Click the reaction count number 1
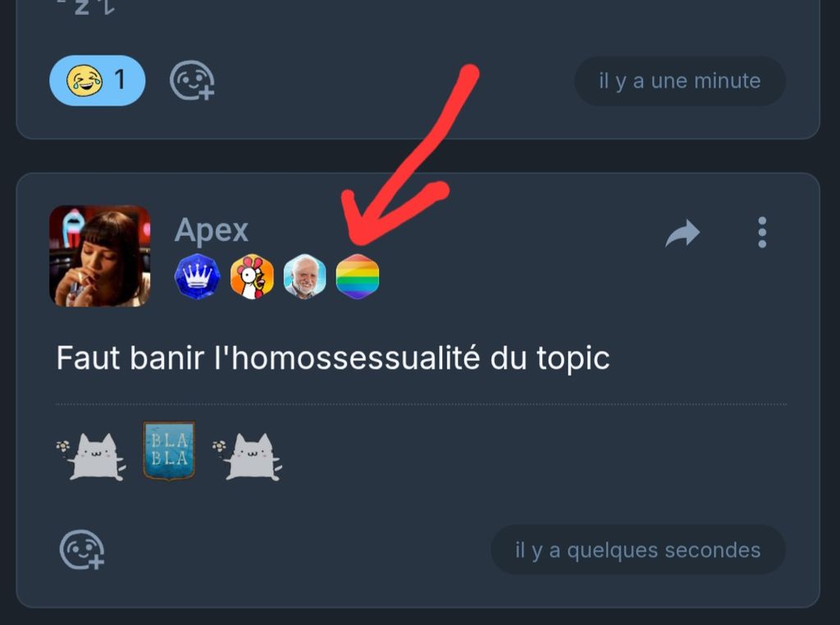The width and height of the screenshot is (840, 625). tap(120, 80)
